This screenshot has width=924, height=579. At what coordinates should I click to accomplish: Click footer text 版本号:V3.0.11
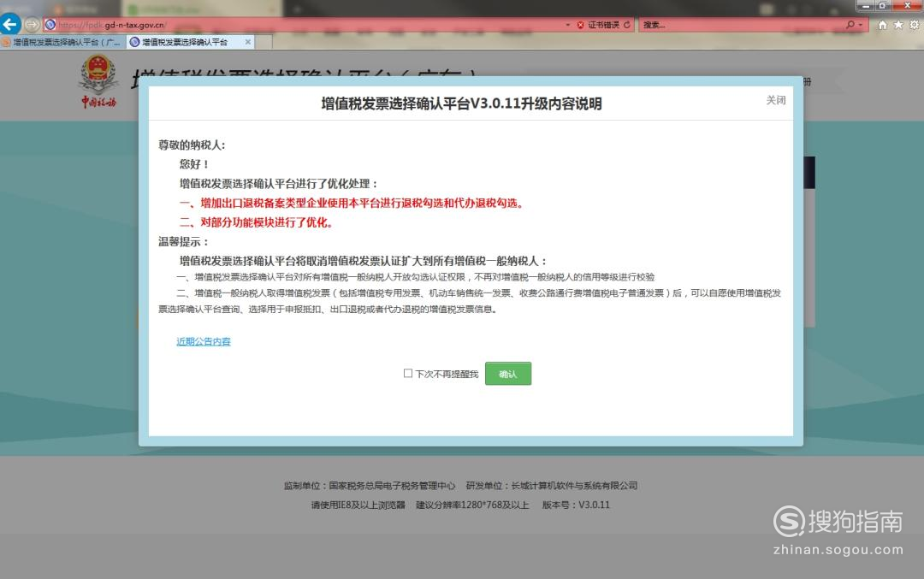[x=576, y=505]
